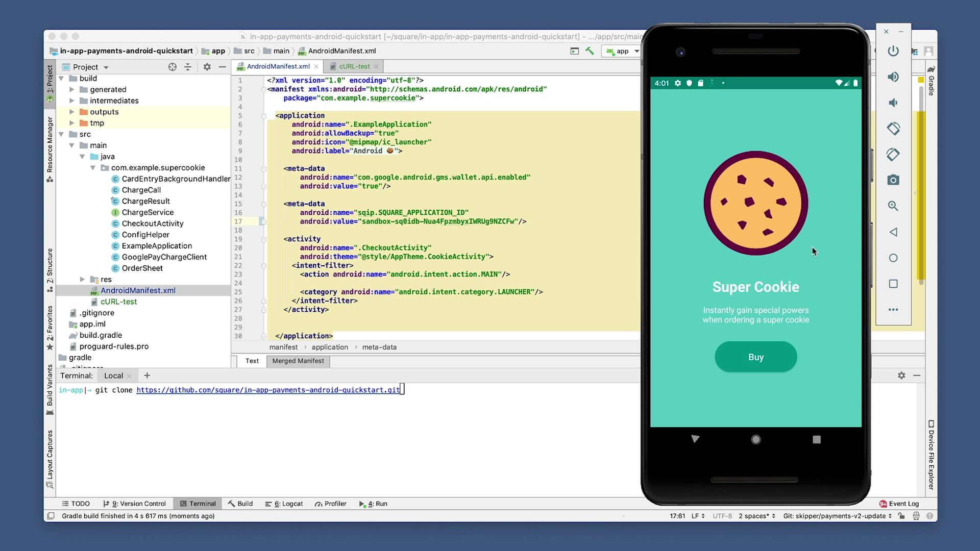This screenshot has width=980, height=551.
Task: Open the app run configuration dropdown
Action: tap(622, 51)
